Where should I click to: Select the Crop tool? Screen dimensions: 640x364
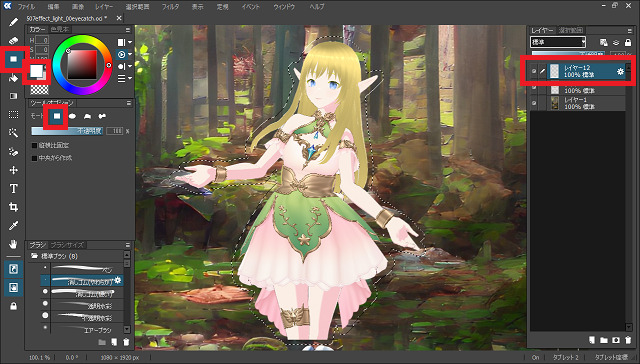(x=13, y=207)
